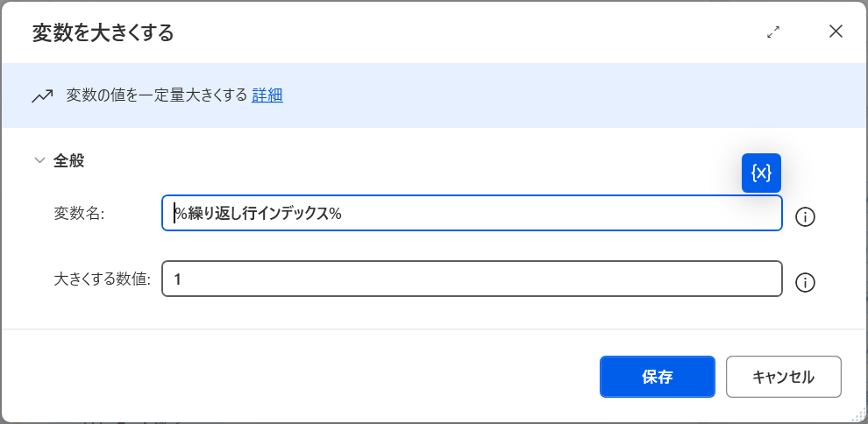Save with the 保存 button

[x=657, y=377]
